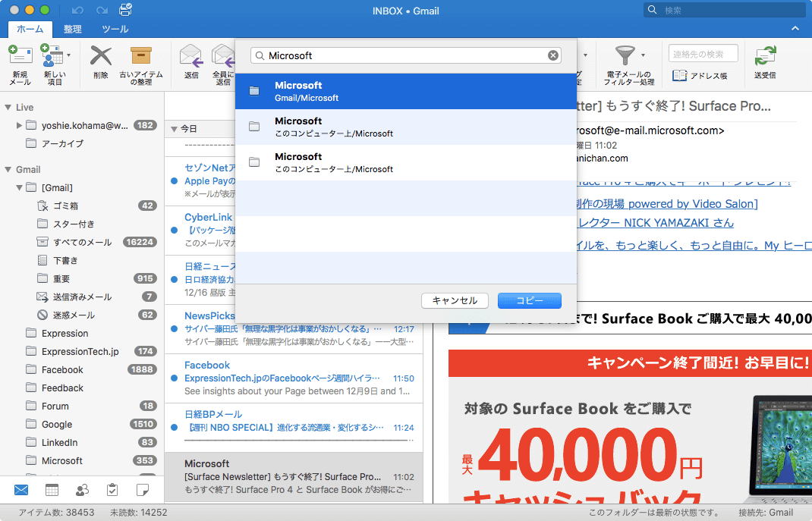Switch to Notes view at bottom

click(x=143, y=489)
